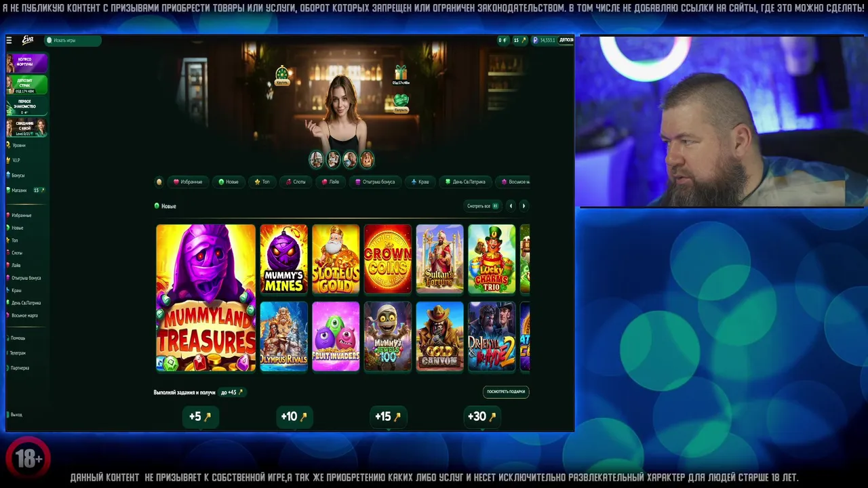The width and height of the screenshot is (868, 488).
Task: Open the Sultan's Fortune game
Action: (x=439, y=259)
